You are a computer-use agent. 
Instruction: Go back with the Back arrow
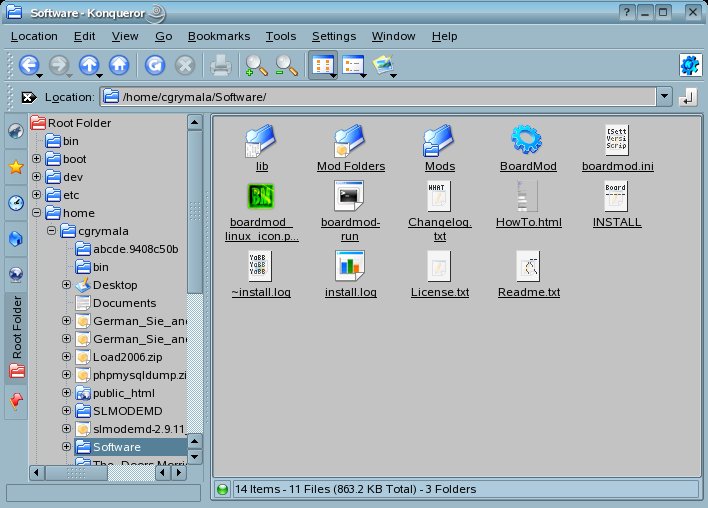28,65
